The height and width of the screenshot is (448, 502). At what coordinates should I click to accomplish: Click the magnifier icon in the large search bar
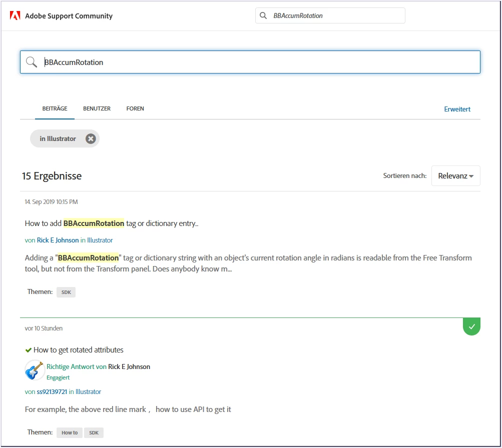point(32,62)
